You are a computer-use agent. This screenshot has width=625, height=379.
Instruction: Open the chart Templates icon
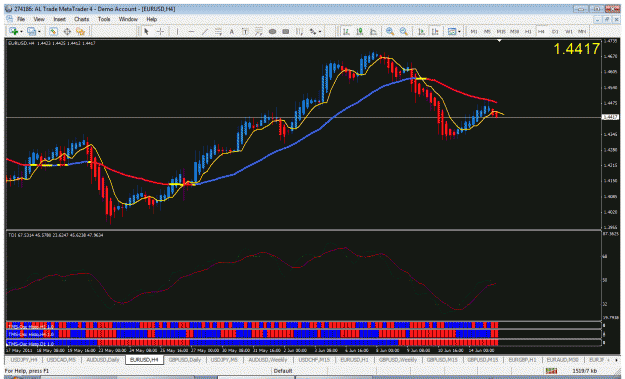click(x=452, y=31)
